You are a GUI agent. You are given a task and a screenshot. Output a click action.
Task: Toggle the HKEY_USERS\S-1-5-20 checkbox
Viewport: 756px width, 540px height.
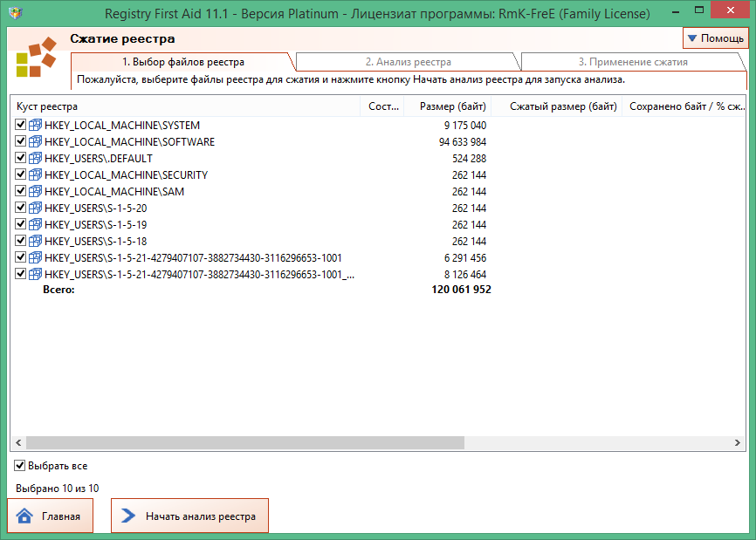(20, 208)
